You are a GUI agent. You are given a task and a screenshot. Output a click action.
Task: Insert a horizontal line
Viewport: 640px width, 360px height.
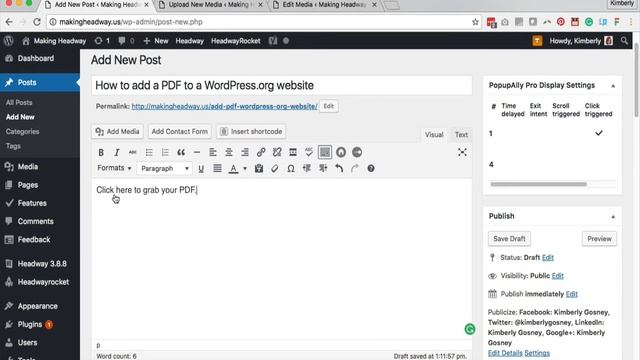197,152
